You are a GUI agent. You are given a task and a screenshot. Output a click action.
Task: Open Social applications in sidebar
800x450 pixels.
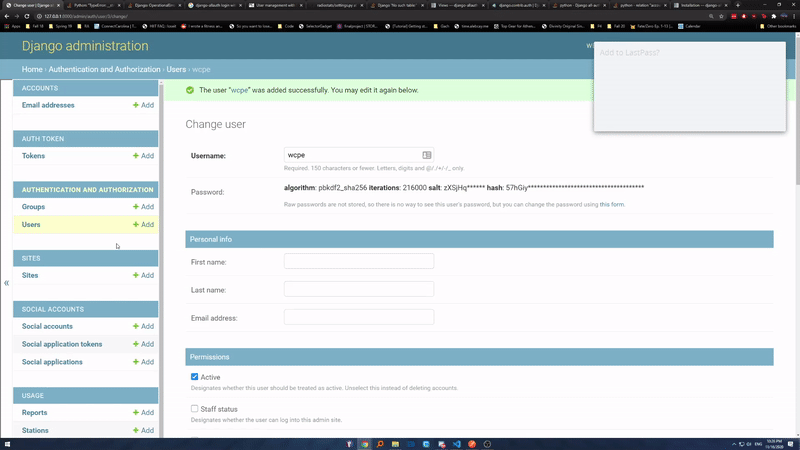(52, 362)
